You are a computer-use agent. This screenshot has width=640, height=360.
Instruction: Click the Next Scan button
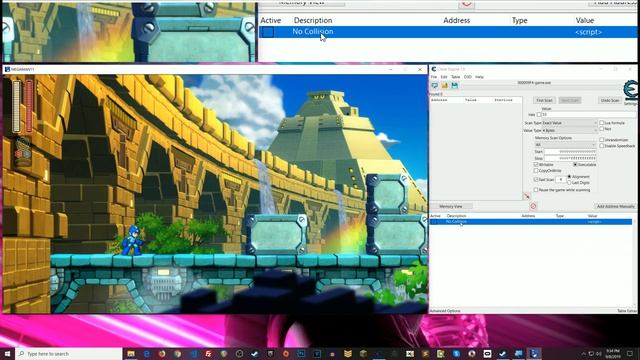coord(569,100)
